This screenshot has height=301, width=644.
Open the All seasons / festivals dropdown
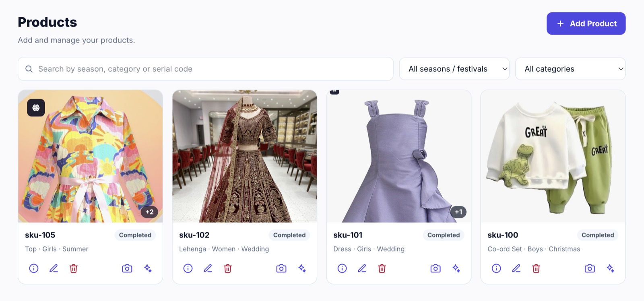454,69
